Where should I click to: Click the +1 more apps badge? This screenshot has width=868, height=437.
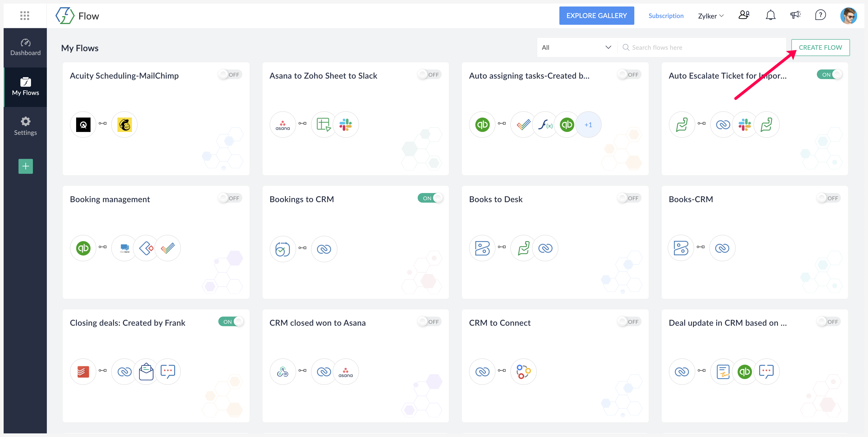point(588,125)
